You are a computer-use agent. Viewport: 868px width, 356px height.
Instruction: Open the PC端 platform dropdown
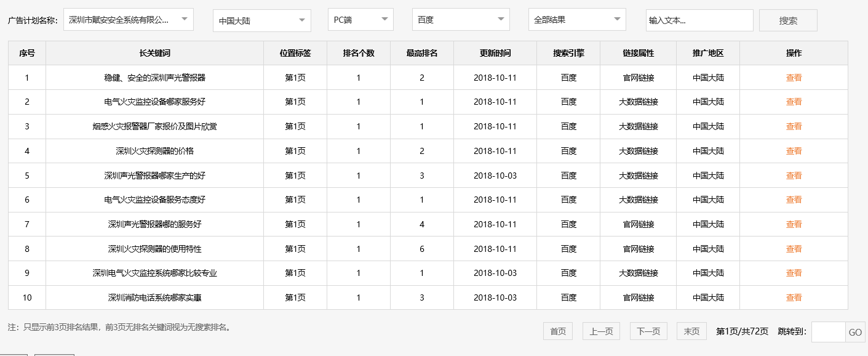pos(360,19)
